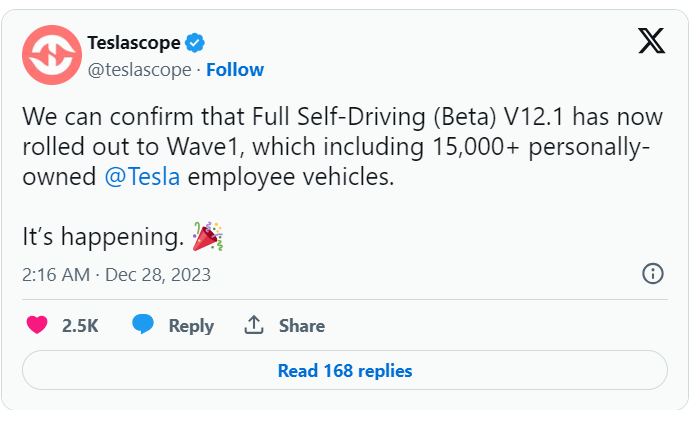Click the Read 168 replies button
Image resolution: width=691 pixels, height=437 pixels.
point(345,370)
